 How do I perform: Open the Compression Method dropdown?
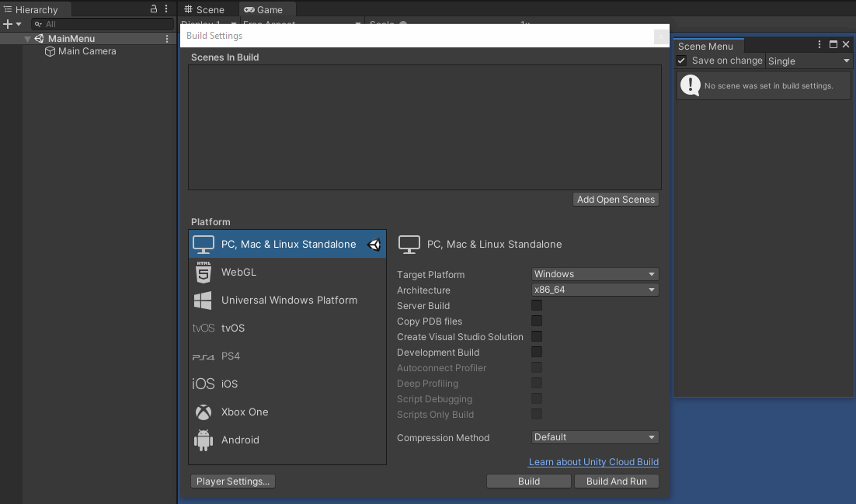click(x=594, y=437)
